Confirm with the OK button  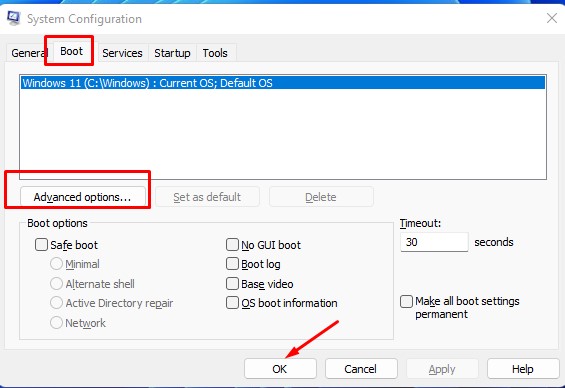[280, 369]
